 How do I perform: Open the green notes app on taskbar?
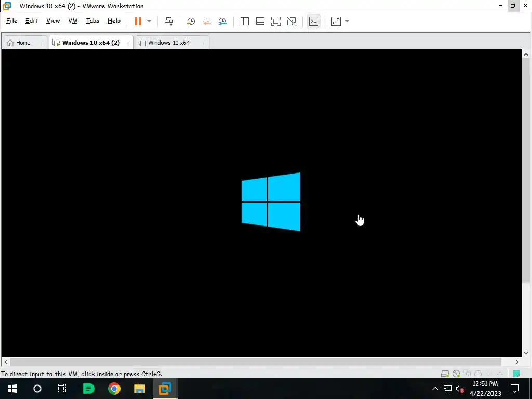[88, 389]
